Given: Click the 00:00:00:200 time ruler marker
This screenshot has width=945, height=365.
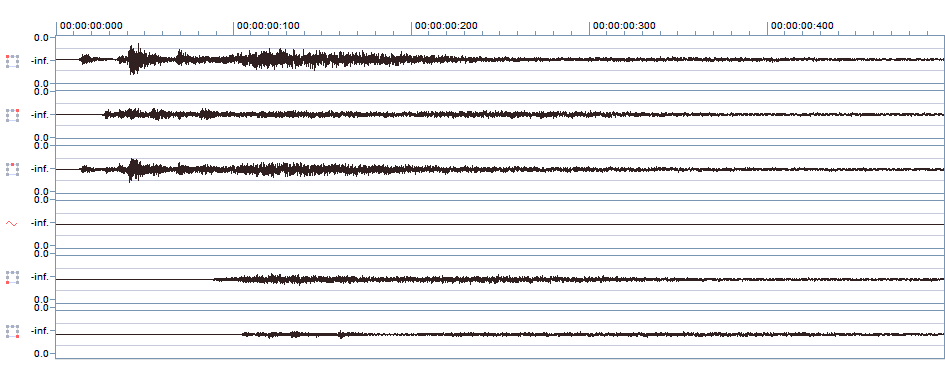Looking at the screenshot, I should tap(446, 26).
